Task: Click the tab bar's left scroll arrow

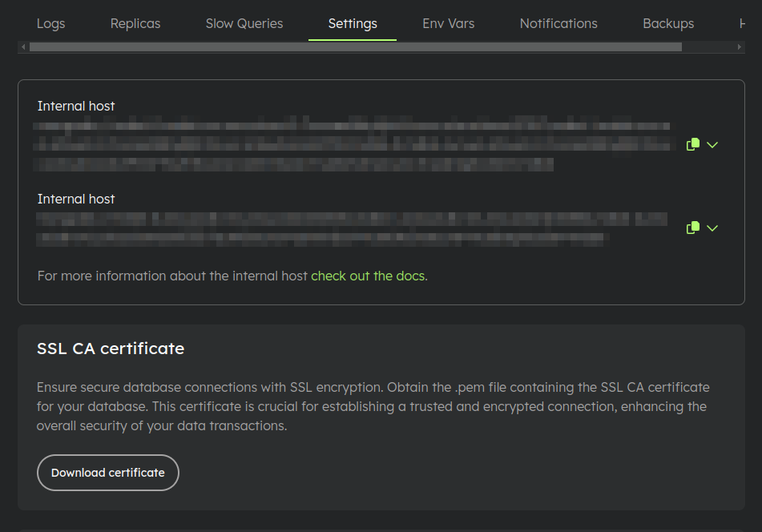Action: 22,47
